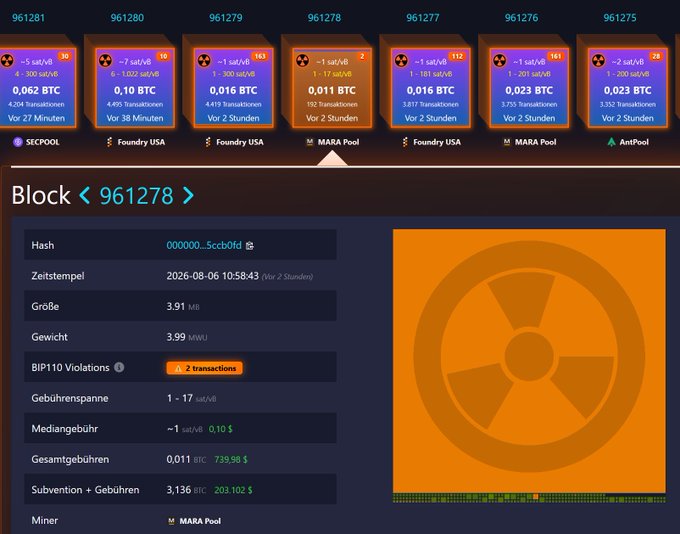Image resolution: width=680 pixels, height=534 pixels.
Task: Open MARA Pool link in Miner row
Action: click(x=194, y=521)
